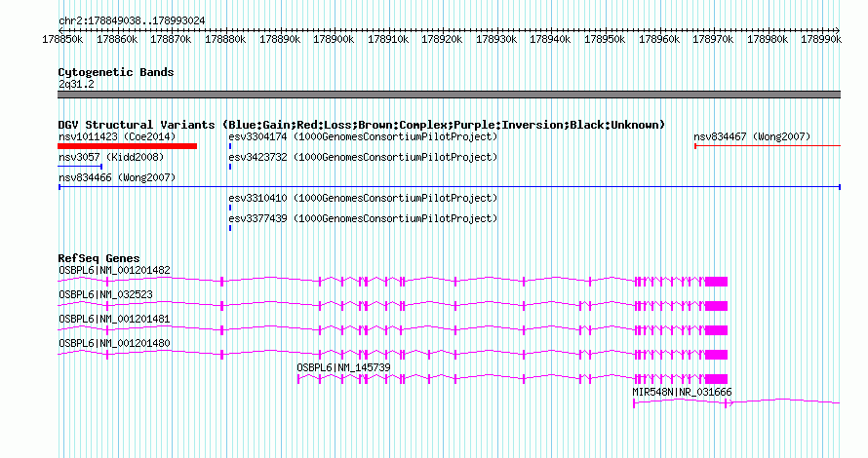Click the 178900k ruler tick label
The height and width of the screenshot is (458, 868).
pos(334,39)
